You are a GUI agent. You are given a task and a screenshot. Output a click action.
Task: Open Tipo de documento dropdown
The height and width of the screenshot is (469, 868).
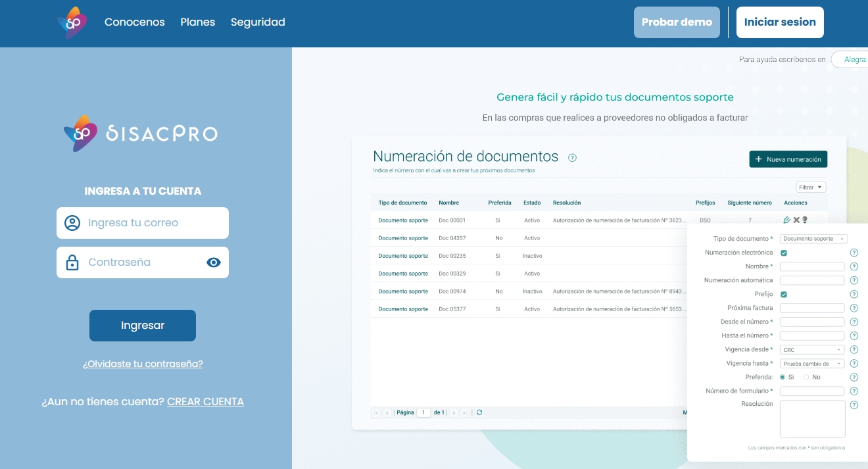813,239
